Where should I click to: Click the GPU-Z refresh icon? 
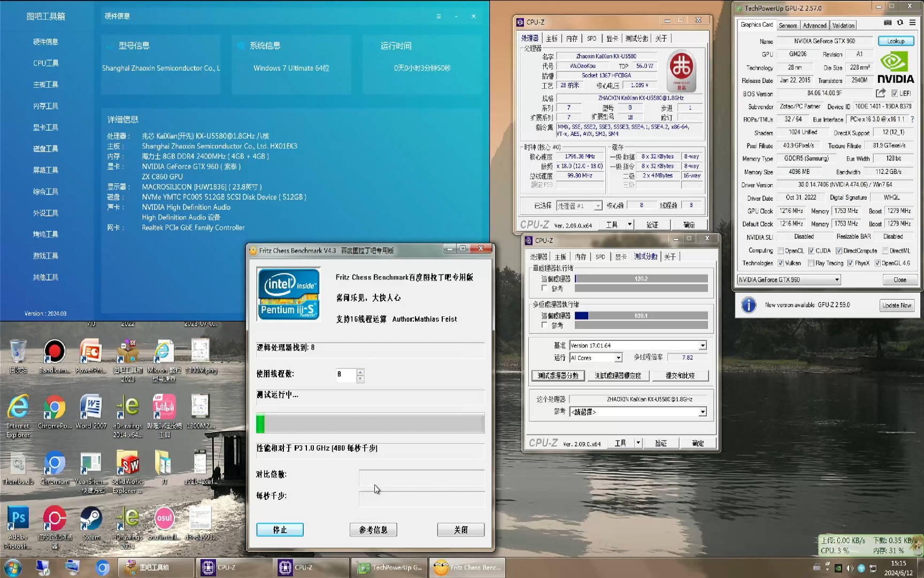pyautogui.click(x=900, y=22)
